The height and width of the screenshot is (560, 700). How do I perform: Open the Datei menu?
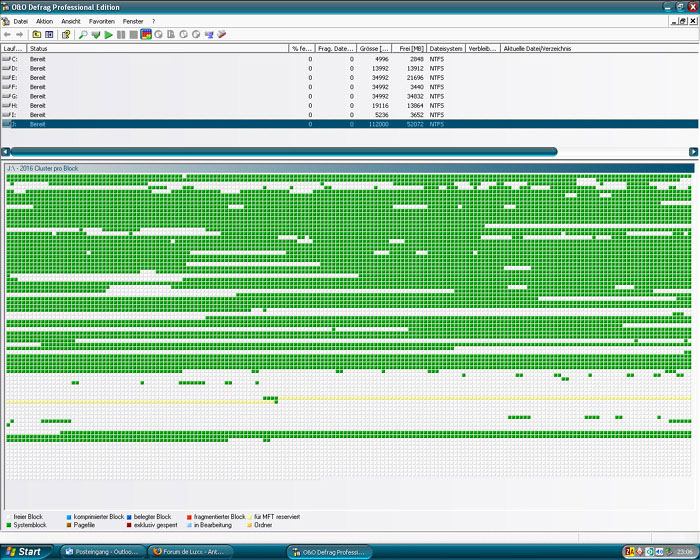(x=21, y=21)
